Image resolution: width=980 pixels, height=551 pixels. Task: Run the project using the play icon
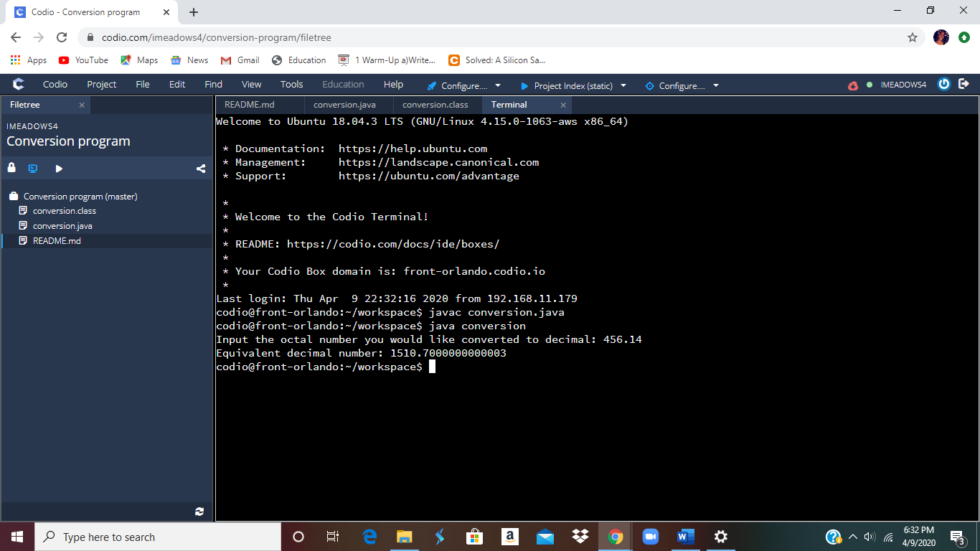pyautogui.click(x=59, y=169)
